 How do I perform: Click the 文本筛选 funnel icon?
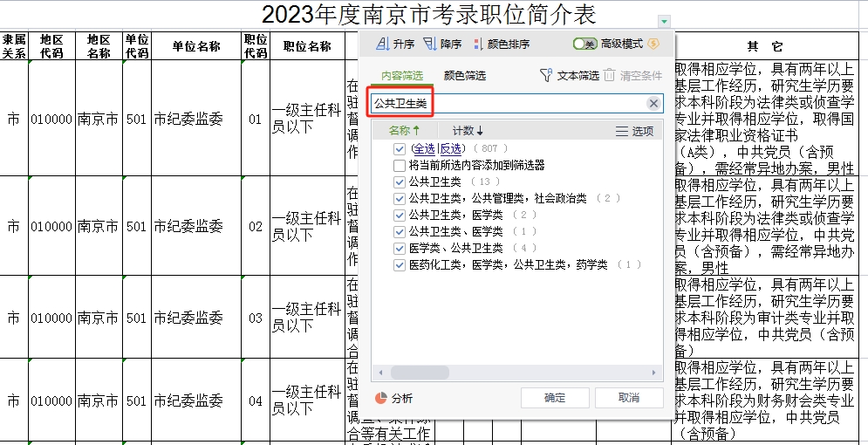click(546, 76)
